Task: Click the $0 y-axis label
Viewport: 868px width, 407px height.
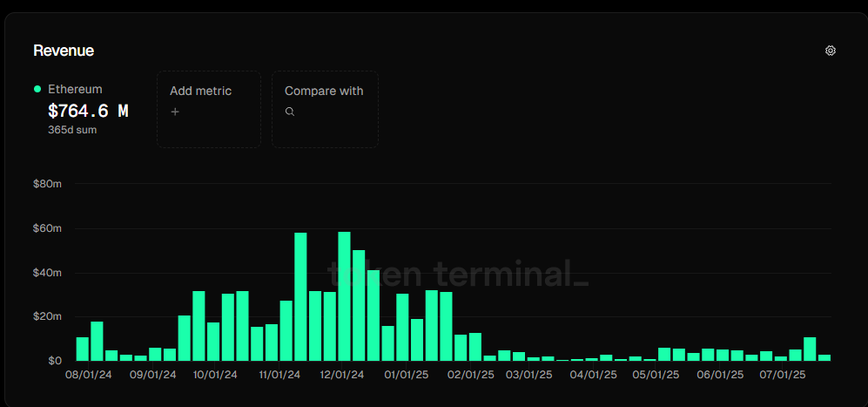Action: (x=53, y=361)
